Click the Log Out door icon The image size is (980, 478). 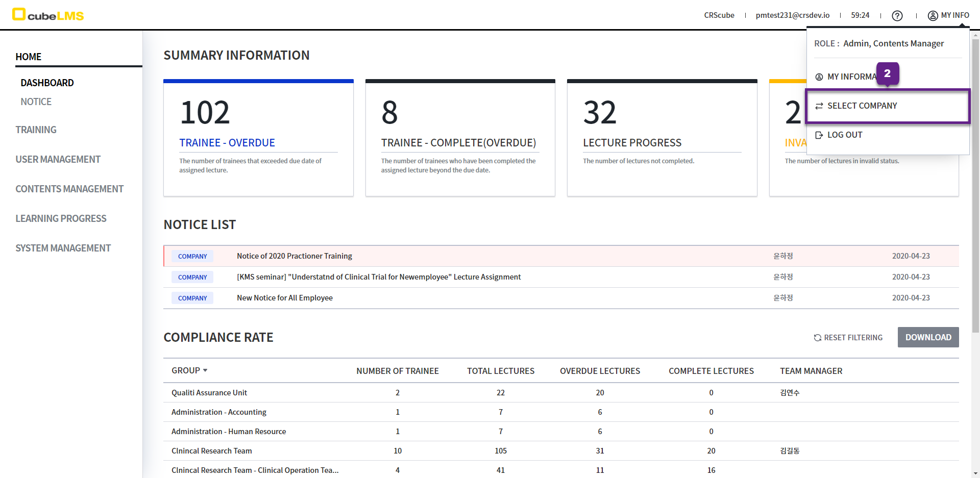click(819, 135)
